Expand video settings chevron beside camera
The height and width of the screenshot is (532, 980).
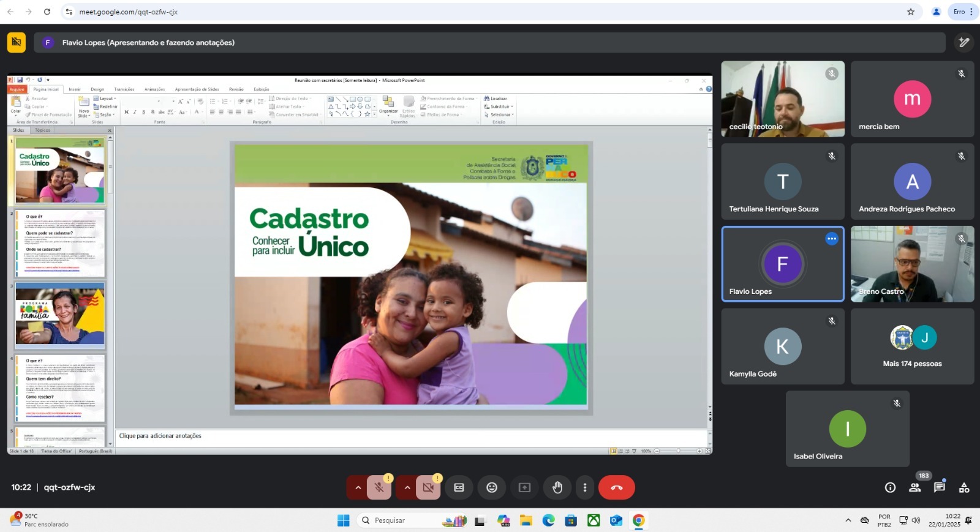pyautogui.click(x=407, y=488)
